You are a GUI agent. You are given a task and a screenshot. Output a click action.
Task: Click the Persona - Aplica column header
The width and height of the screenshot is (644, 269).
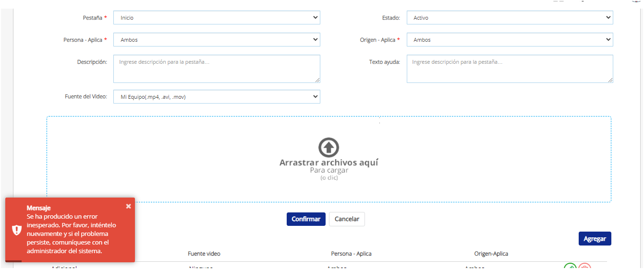[351, 254]
